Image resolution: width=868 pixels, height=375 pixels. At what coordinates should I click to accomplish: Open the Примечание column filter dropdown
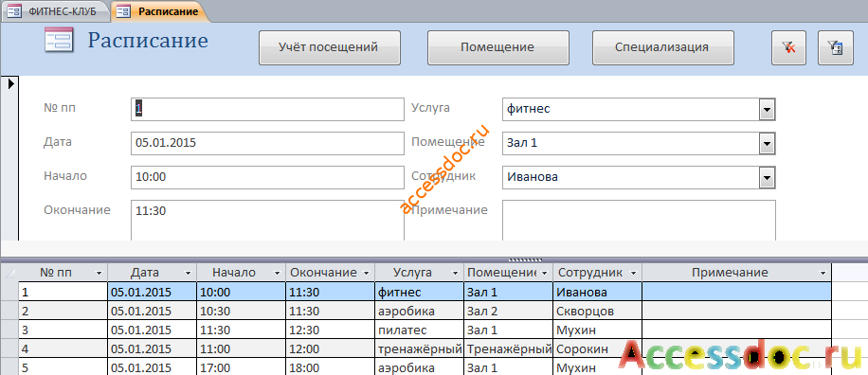pyautogui.click(x=823, y=273)
